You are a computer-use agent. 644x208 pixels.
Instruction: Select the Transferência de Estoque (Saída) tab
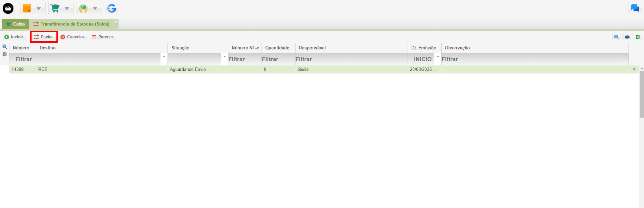[75, 24]
